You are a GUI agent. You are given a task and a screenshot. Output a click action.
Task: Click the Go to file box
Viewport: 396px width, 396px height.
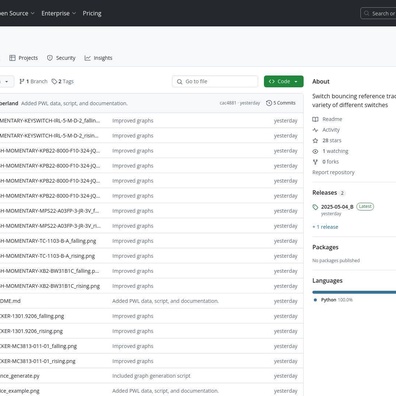(215, 81)
